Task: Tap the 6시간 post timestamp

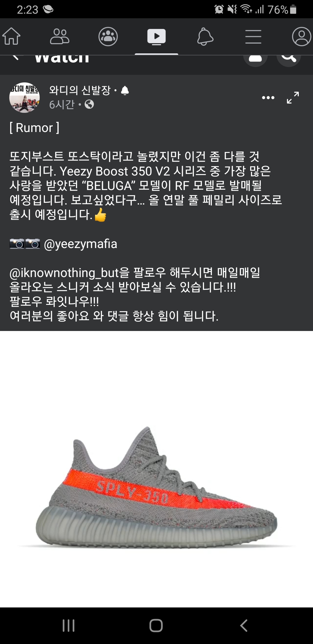Action: pos(62,104)
